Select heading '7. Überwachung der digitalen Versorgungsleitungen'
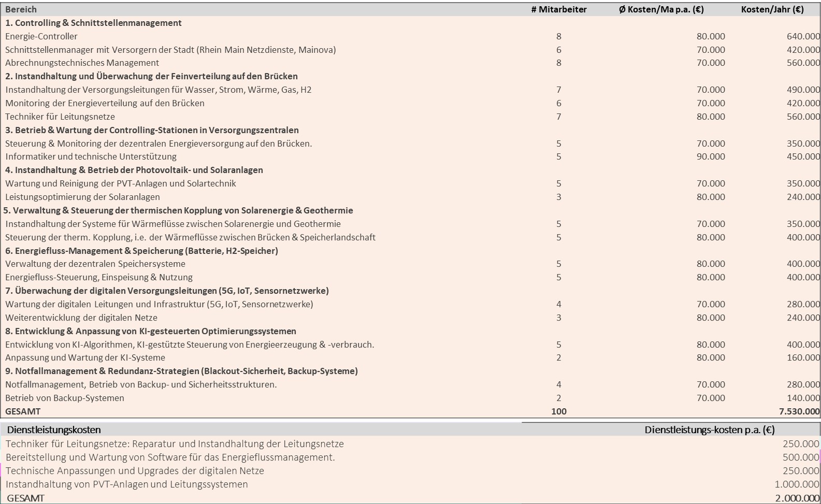821x504 pixels. (x=167, y=291)
